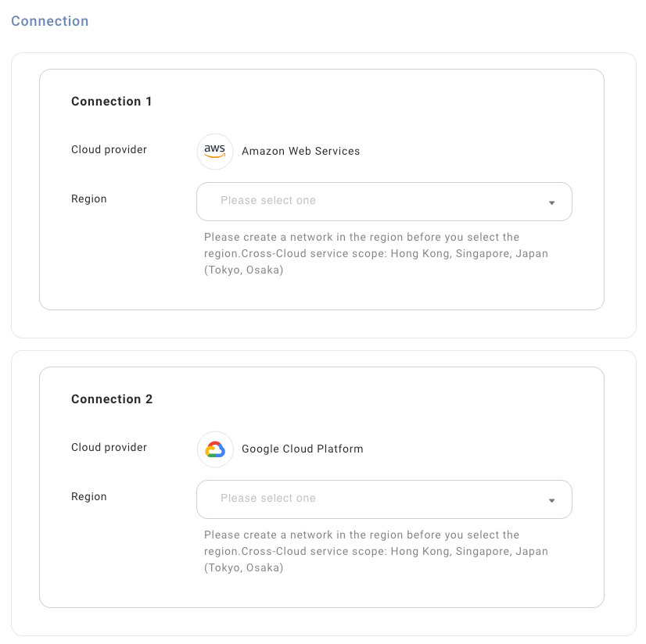
Task: Click the AWS logo icon
Action: (215, 151)
